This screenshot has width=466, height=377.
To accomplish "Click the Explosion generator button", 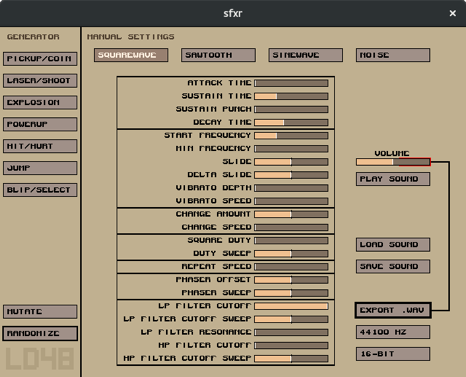I will click(x=40, y=102).
